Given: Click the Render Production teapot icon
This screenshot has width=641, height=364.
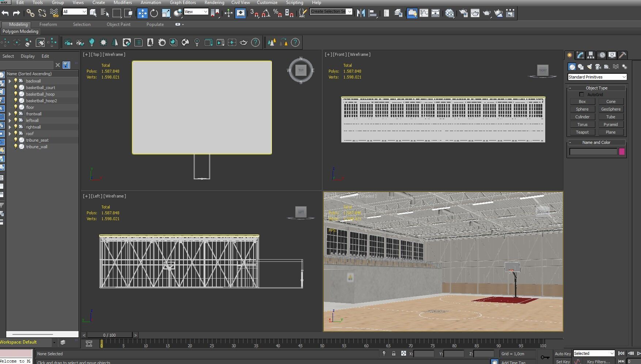Looking at the screenshot, I should [487, 13].
